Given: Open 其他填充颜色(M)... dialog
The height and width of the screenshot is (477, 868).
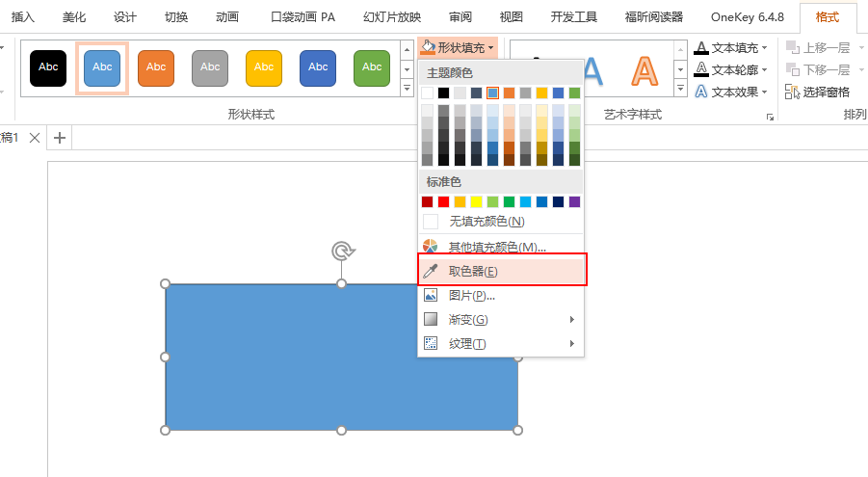Looking at the screenshot, I should click(501, 247).
